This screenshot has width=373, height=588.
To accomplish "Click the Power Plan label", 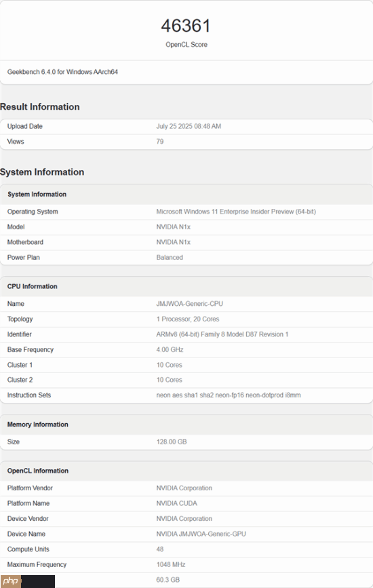I will [23, 257].
